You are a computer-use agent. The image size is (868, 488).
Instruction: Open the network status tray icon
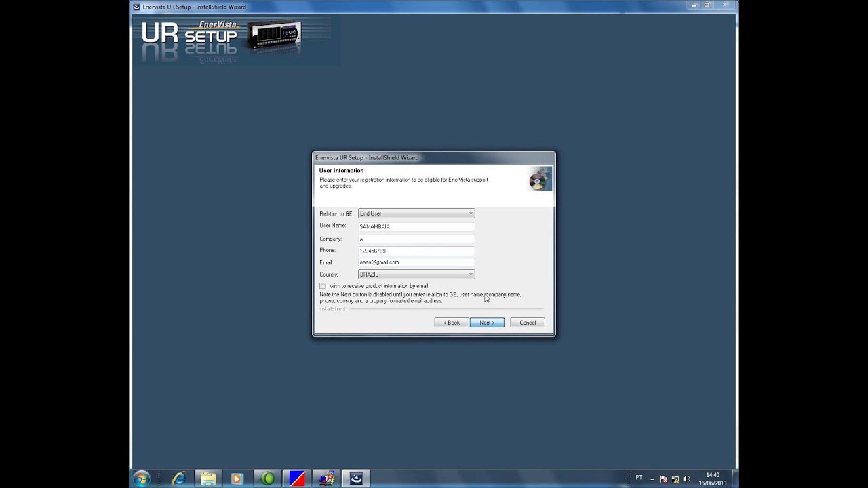point(675,479)
